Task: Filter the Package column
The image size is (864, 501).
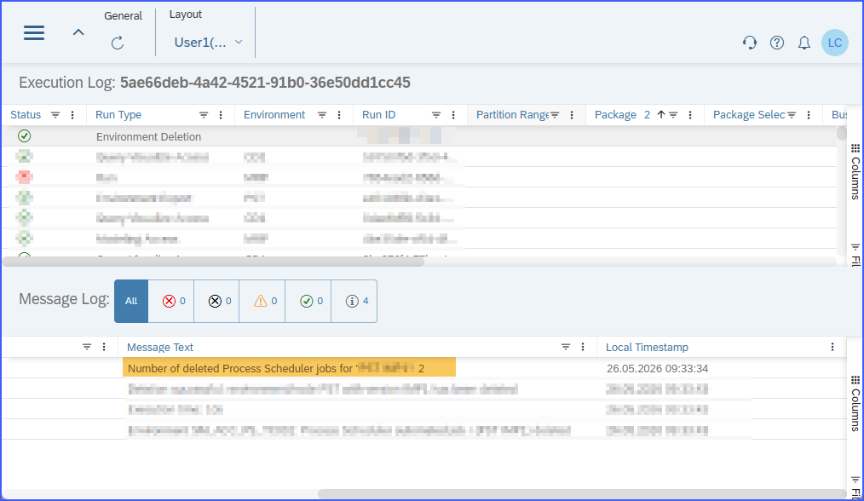Action: click(673, 115)
